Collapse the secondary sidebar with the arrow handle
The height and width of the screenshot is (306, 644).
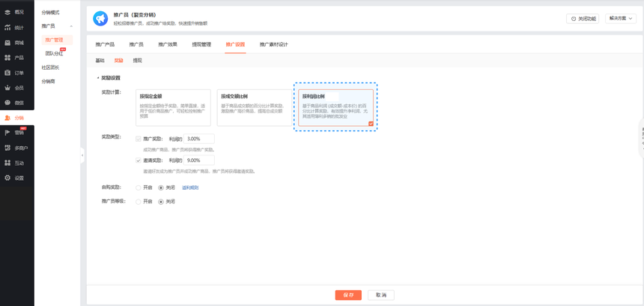click(x=82, y=155)
